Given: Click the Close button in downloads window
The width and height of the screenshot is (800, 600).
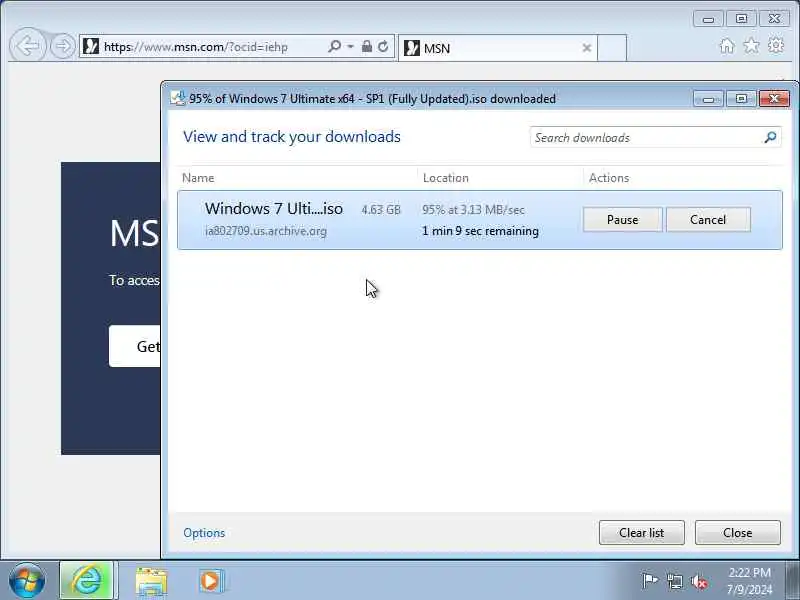Looking at the screenshot, I should click(x=737, y=533).
